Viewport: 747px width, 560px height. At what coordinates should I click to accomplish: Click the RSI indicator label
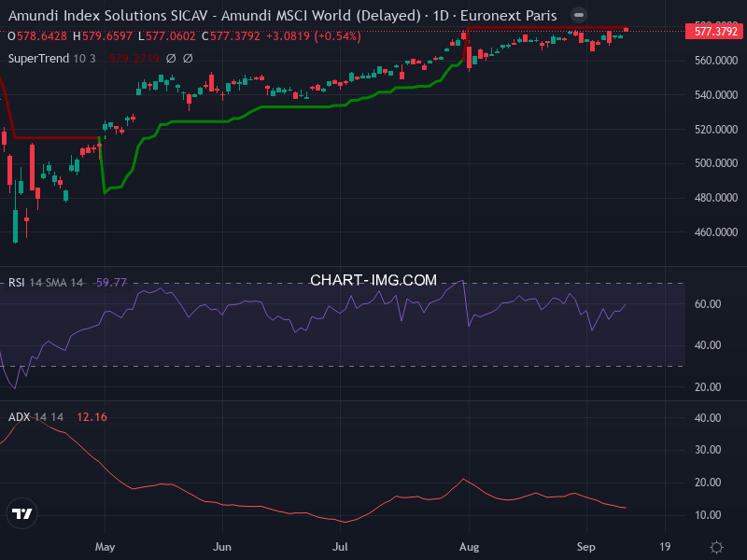[x=17, y=283]
